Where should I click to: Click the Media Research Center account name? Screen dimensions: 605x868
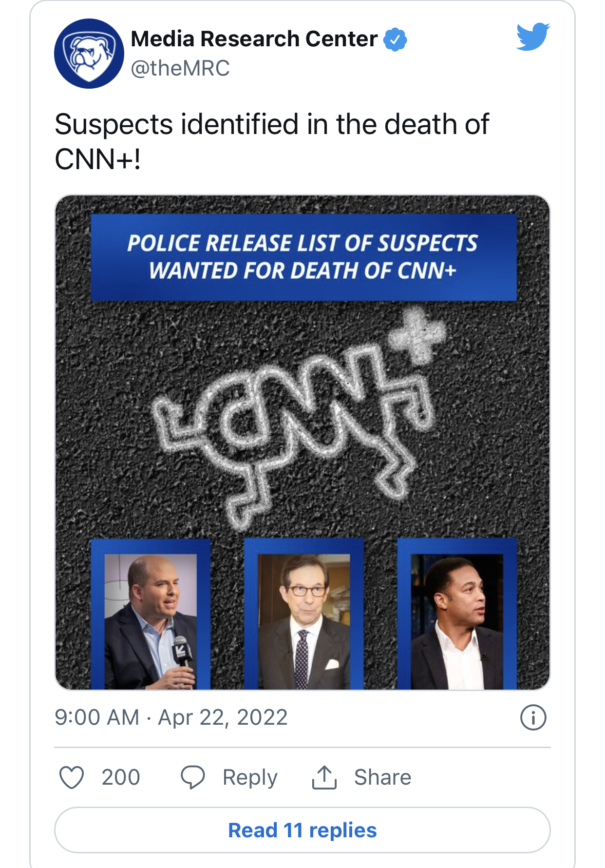click(x=254, y=39)
